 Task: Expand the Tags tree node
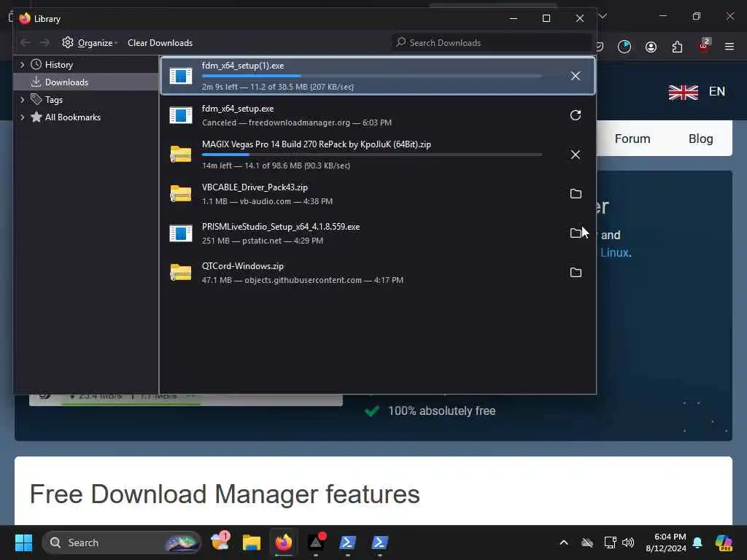click(x=22, y=100)
